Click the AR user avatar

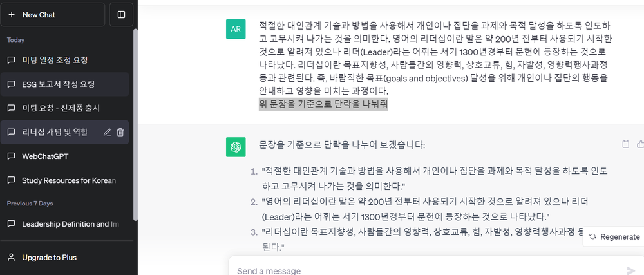click(236, 29)
